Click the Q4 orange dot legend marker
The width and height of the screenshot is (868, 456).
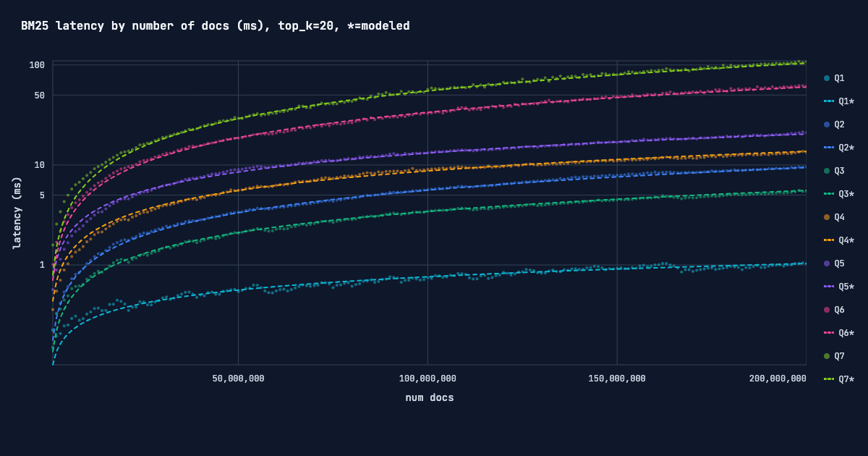[x=827, y=217]
